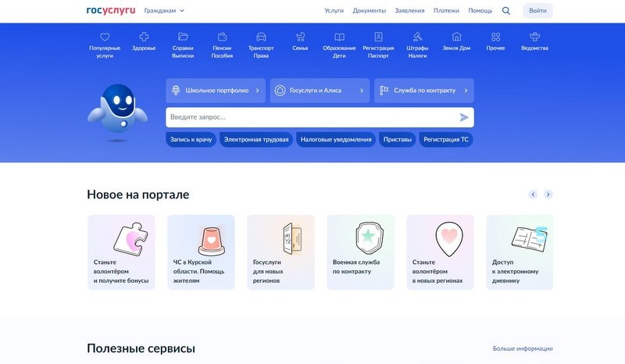Expand the Гражданам dropdown

click(x=164, y=11)
